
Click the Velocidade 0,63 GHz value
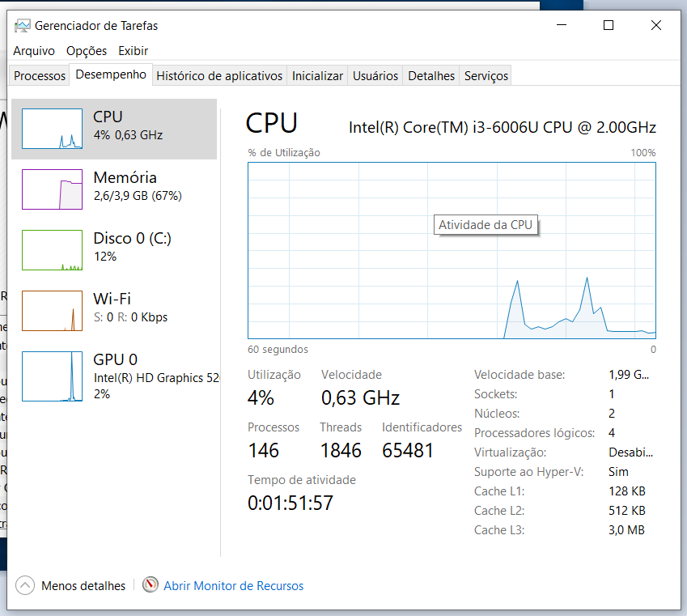360,398
